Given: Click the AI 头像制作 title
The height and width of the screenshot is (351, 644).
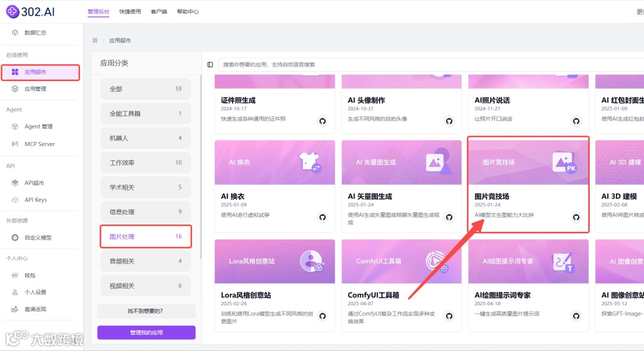Looking at the screenshot, I should click(x=366, y=100).
